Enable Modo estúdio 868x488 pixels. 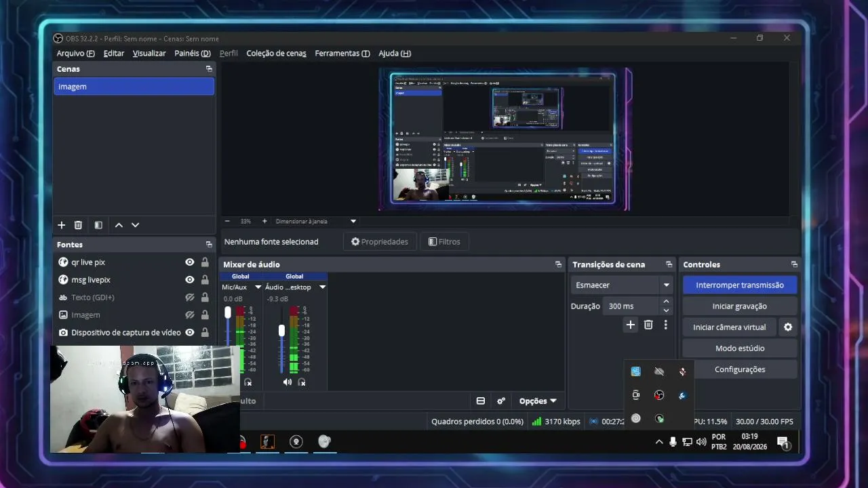click(740, 348)
